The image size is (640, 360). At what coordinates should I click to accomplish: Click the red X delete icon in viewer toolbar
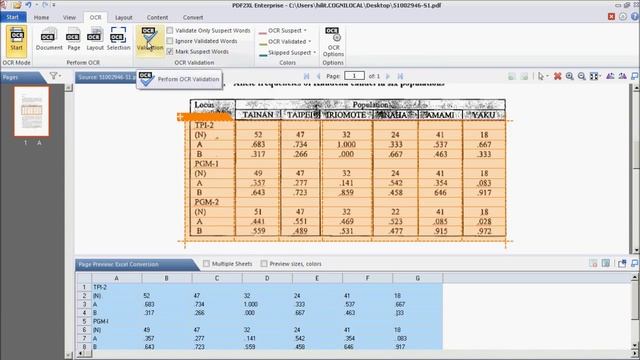558,76
